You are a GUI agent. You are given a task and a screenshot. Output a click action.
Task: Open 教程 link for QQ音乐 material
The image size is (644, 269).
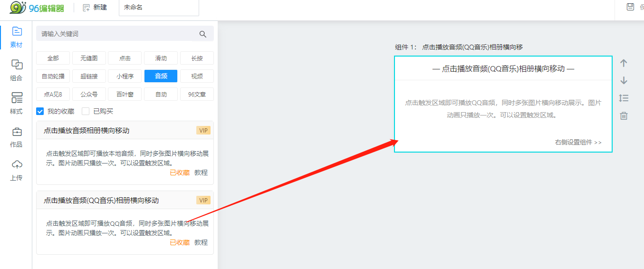tap(201, 242)
